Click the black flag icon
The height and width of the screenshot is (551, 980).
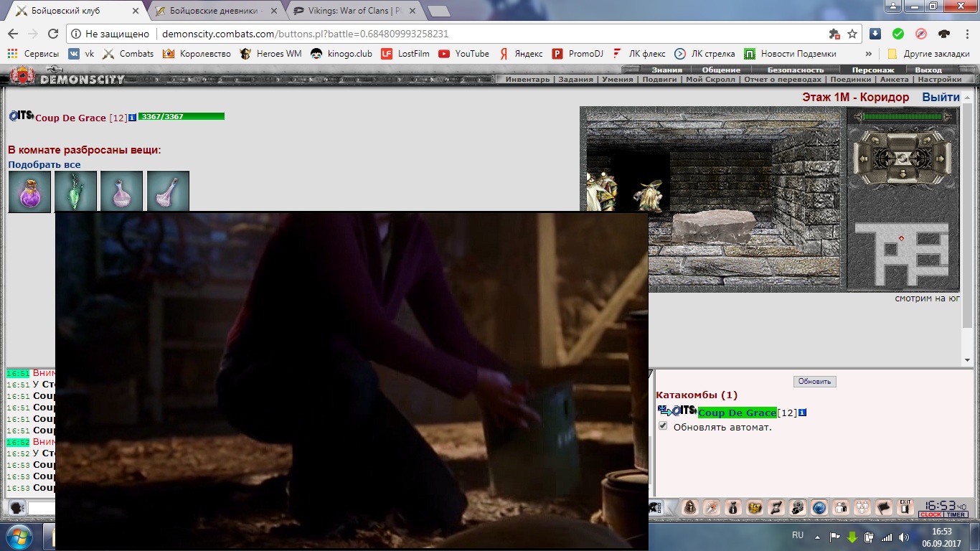(884, 507)
